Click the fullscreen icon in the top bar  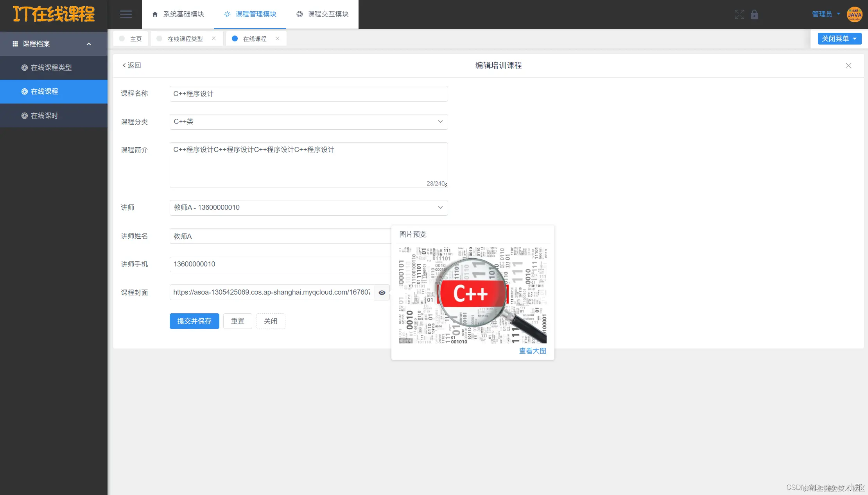739,14
